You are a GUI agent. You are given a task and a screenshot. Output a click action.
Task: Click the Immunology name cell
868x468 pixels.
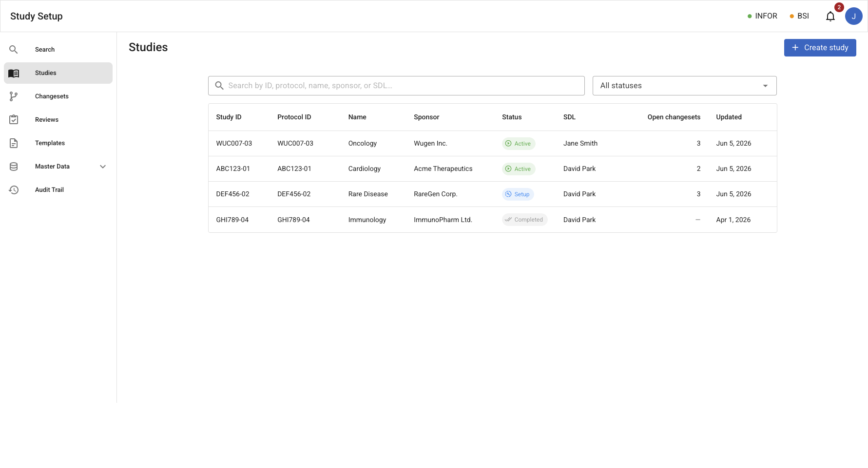click(367, 220)
